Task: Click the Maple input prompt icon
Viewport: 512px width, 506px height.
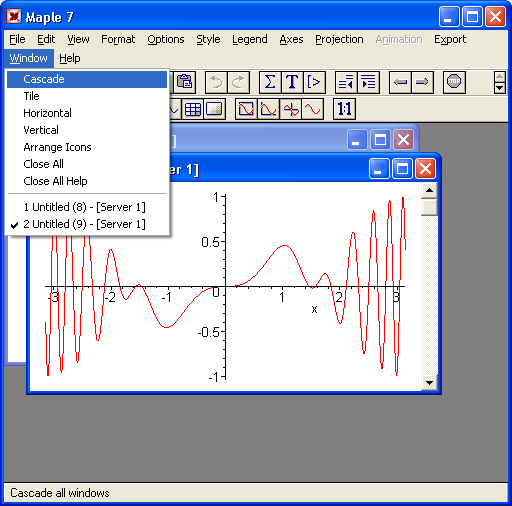Action: [x=314, y=82]
